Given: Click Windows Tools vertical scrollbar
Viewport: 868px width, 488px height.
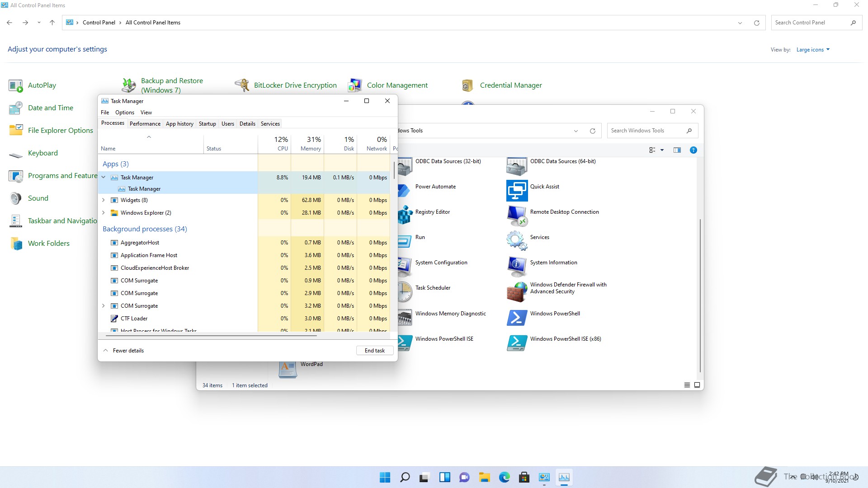Looking at the screenshot, I should [700, 296].
